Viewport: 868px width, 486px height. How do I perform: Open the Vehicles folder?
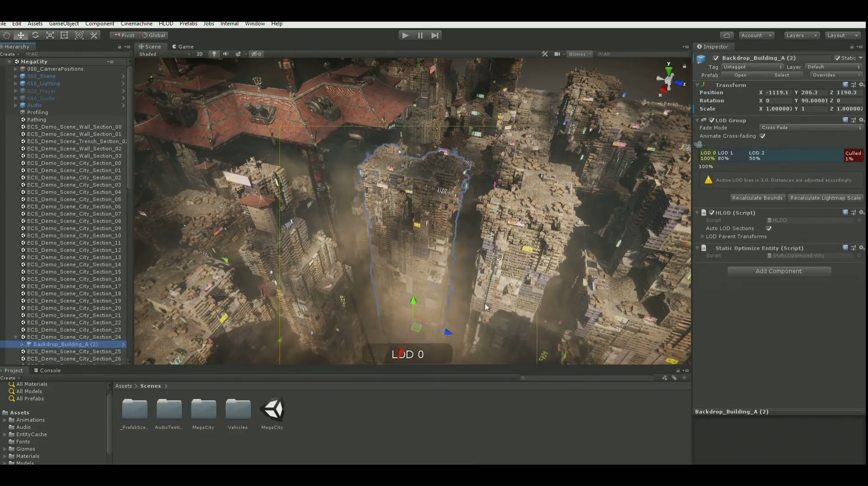click(x=238, y=413)
